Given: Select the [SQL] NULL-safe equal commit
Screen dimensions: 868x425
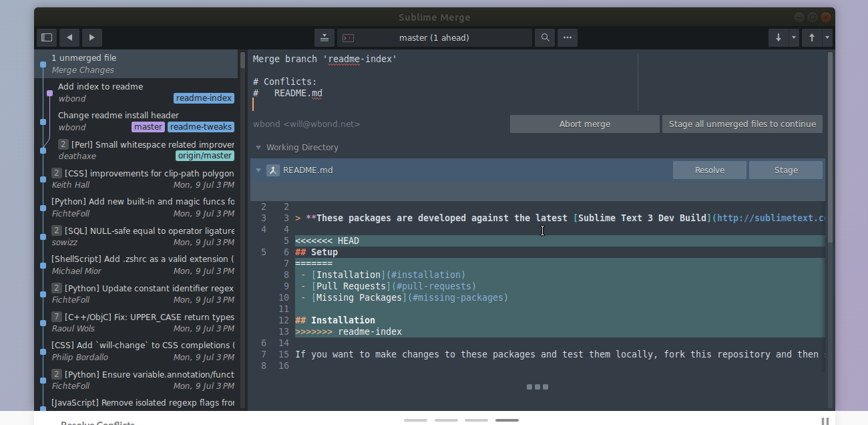Looking at the screenshot, I should pos(136,236).
